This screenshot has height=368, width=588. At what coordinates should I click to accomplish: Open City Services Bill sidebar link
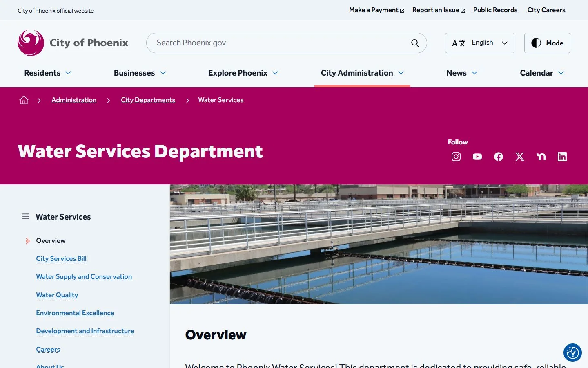point(61,258)
